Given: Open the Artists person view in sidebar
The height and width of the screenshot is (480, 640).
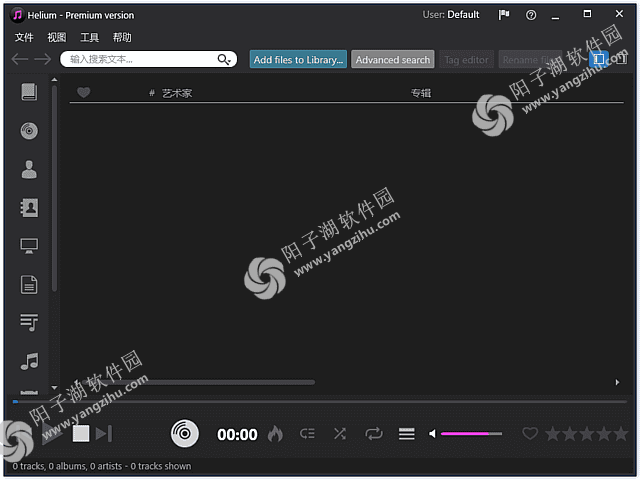Looking at the screenshot, I should [x=29, y=169].
